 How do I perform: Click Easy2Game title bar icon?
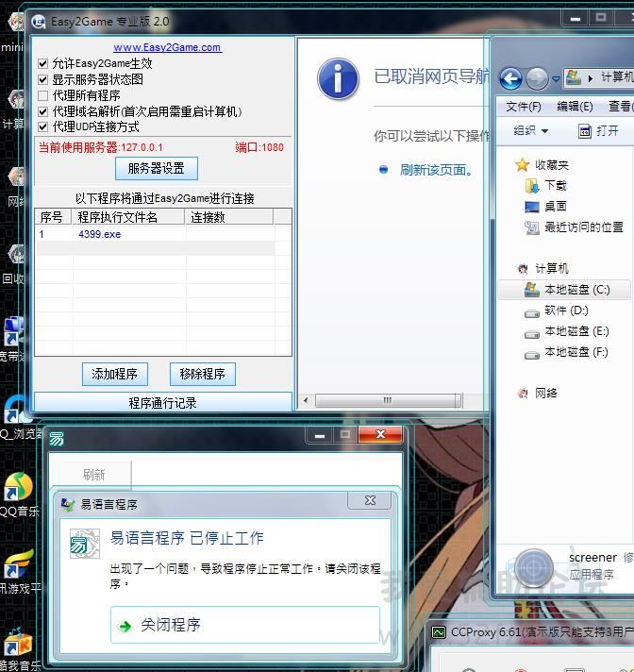pos(39,22)
